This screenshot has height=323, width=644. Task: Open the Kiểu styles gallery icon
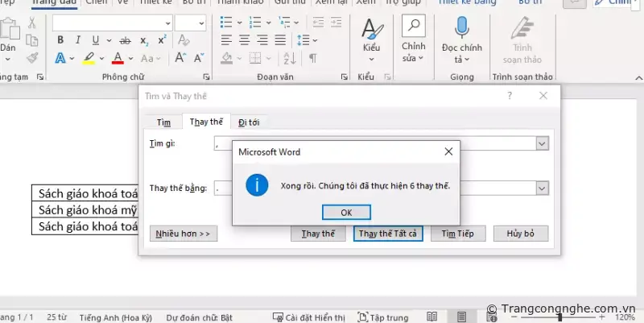[371, 30]
